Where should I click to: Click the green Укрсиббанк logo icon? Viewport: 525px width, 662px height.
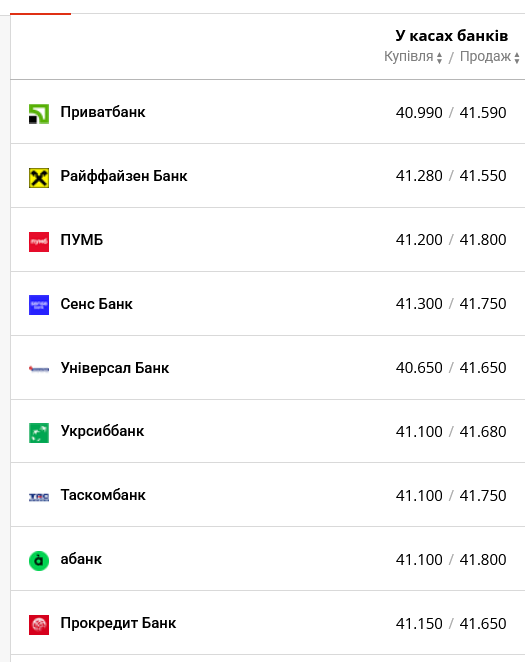click(x=39, y=433)
